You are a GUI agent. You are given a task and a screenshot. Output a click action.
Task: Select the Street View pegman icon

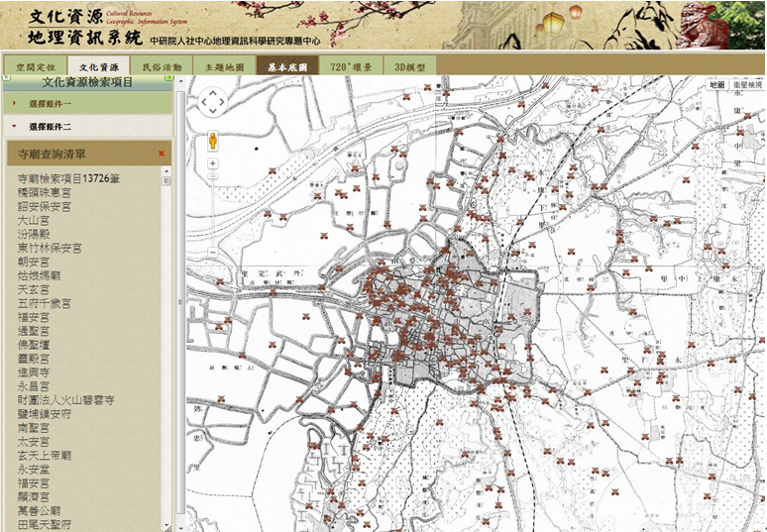[212, 142]
